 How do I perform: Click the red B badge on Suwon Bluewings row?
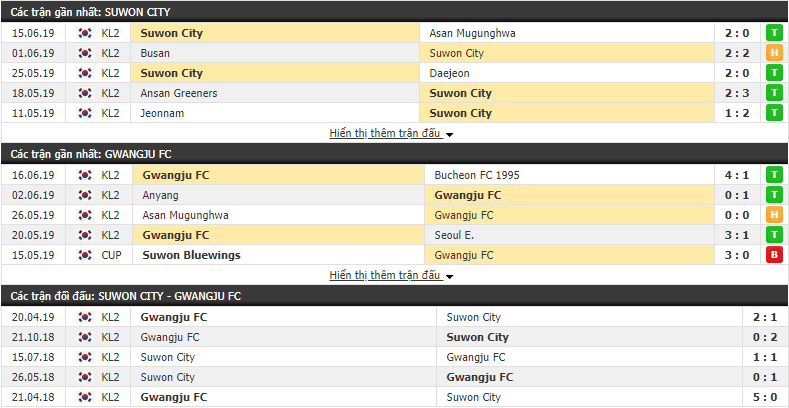point(774,255)
